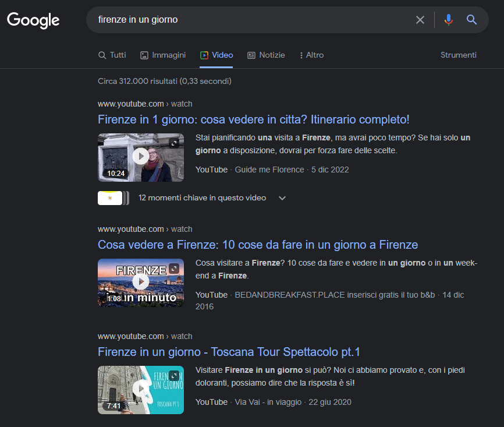Viewport: 504px width, 427px height.
Task: Click the magnifying glass search button
Action: point(471,20)
